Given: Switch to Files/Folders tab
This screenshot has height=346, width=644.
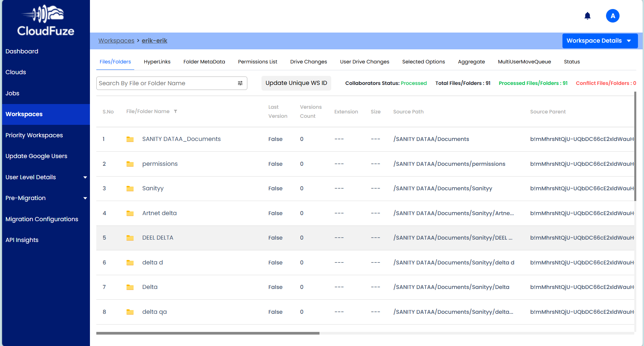Looking at the screenshot, I should coord(115,62).
